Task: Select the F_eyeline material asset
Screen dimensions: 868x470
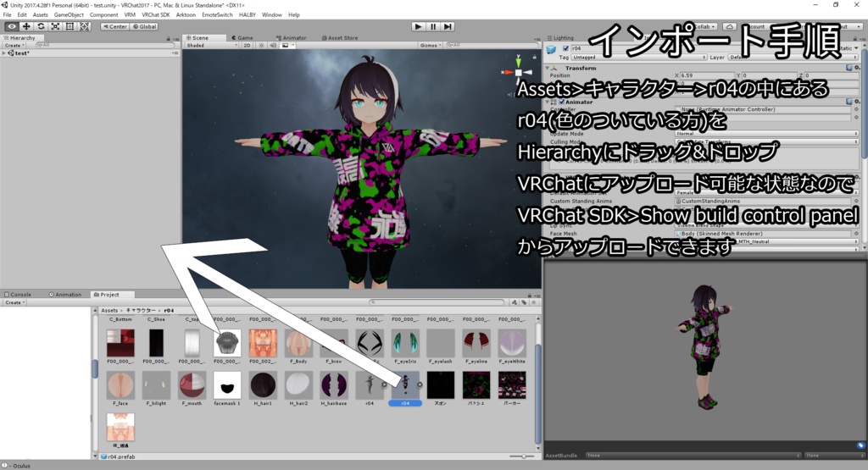Action: coord(476,346)
